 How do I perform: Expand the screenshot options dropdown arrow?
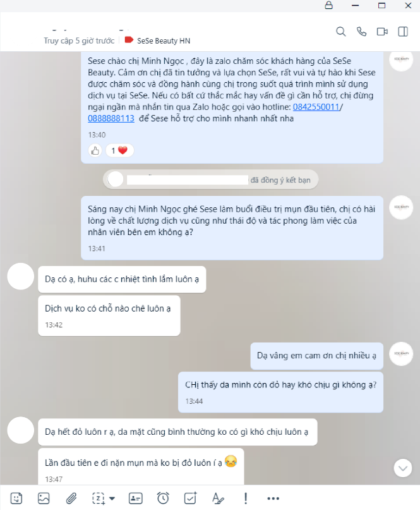coord(112,498)
